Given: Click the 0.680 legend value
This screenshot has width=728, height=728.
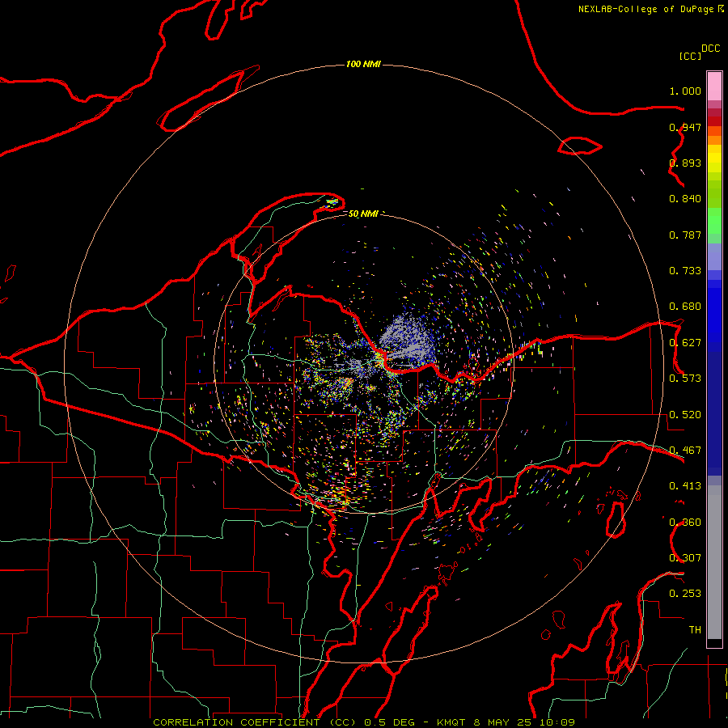Looking at the screenshot, I should coord(685,307).
